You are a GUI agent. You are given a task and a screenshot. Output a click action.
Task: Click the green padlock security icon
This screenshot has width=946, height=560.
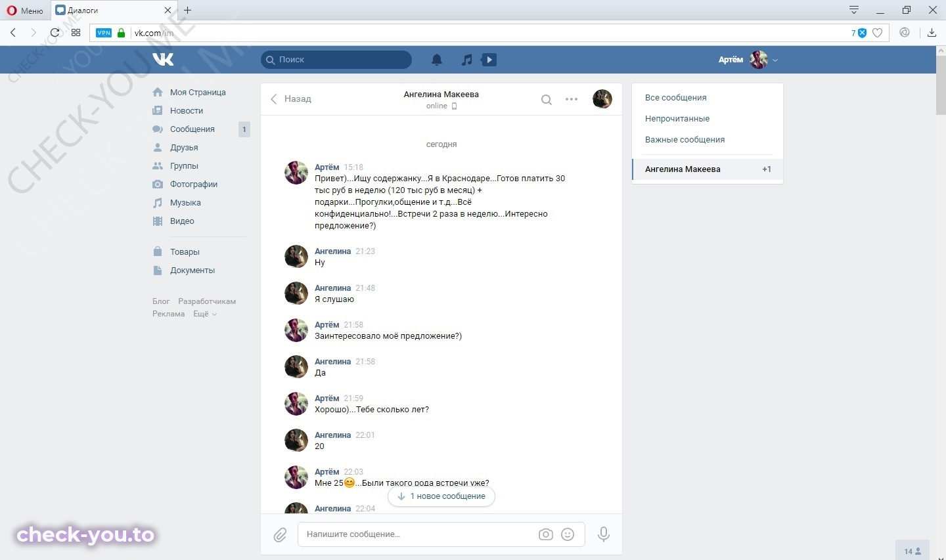pos(121,33)
